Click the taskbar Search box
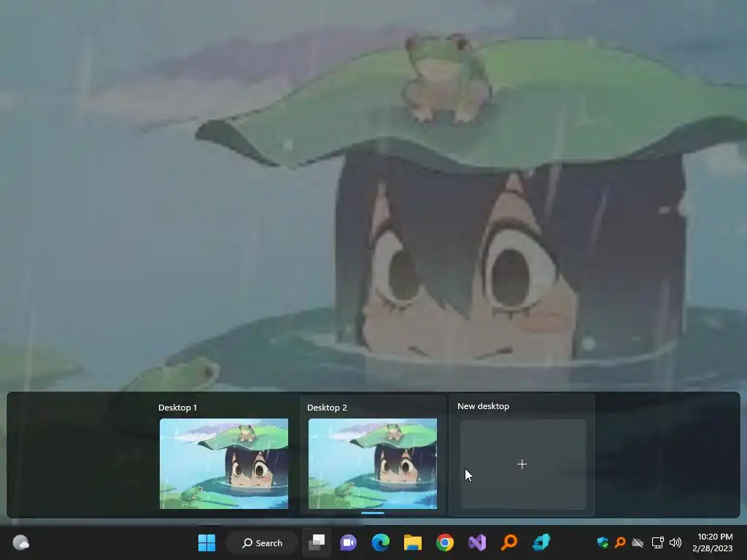747x560 pixels. (262, 542)
